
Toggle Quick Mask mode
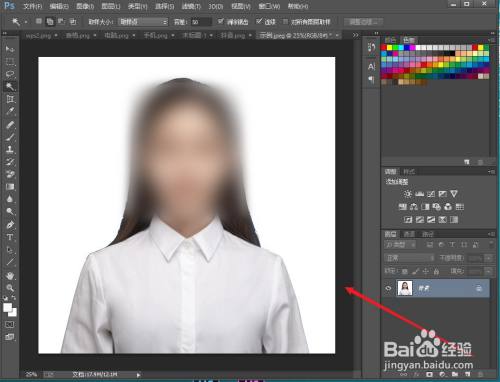click(x=10, y=324)
